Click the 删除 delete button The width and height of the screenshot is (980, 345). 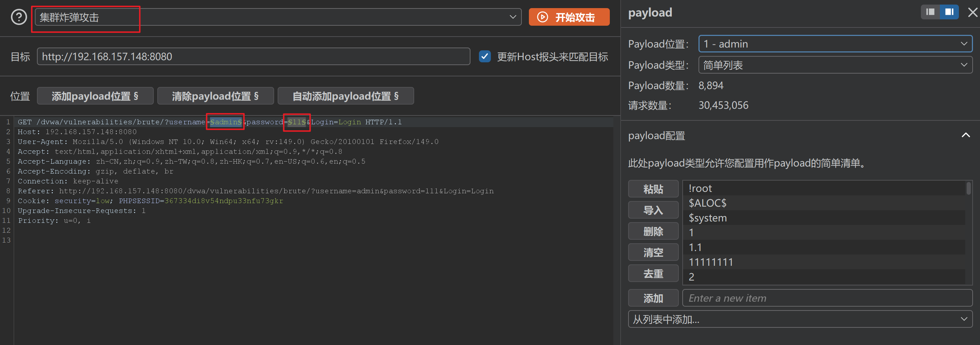tap(653, 231)
